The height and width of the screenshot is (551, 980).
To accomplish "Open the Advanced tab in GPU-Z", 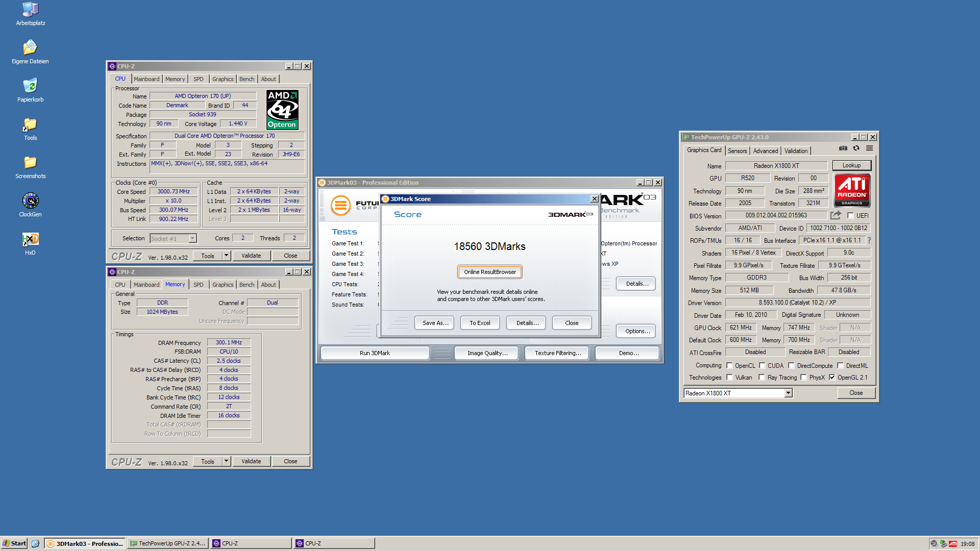I will 766,151.
